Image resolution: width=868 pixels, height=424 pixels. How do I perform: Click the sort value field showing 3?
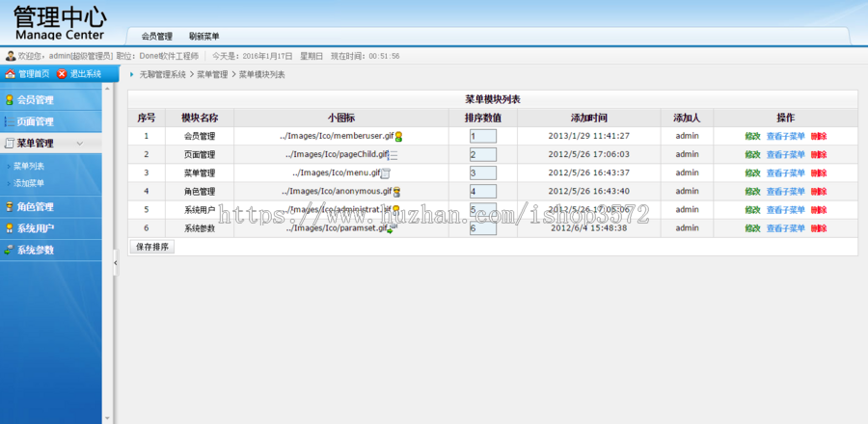pyautogui.click(x=483, y=173)
